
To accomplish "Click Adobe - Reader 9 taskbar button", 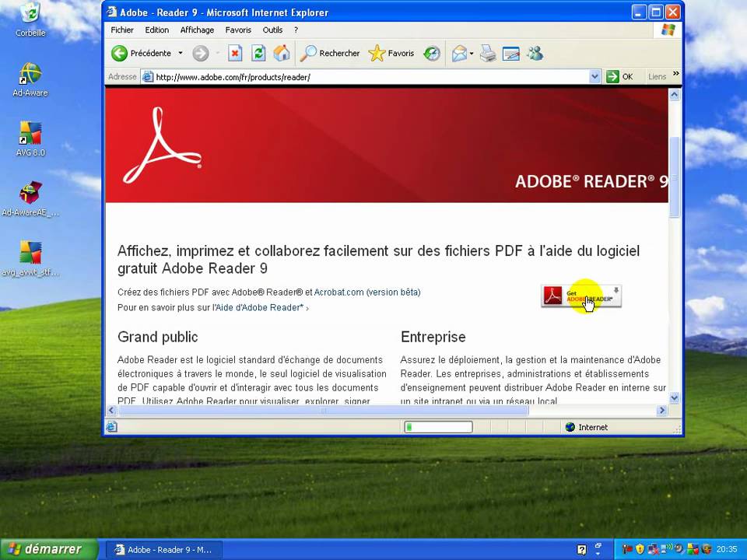I will tap(163, 550).
